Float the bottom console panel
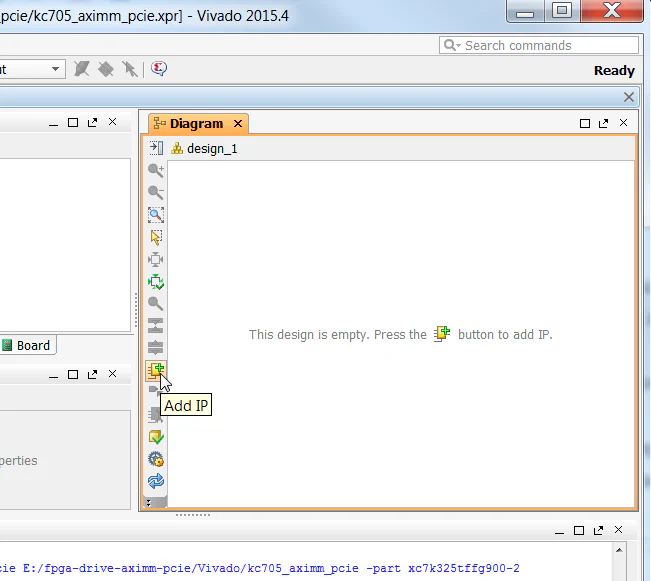 (x=598, y=530)
